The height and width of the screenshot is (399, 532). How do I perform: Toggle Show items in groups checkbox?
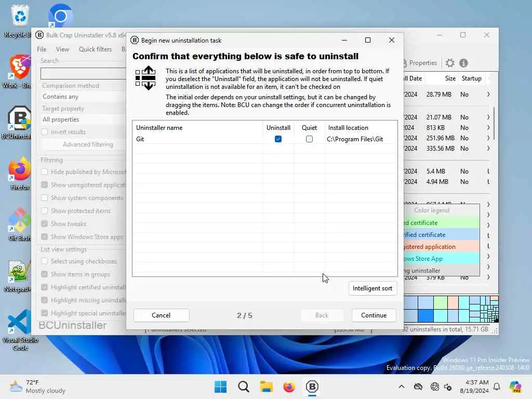(45, 274)
